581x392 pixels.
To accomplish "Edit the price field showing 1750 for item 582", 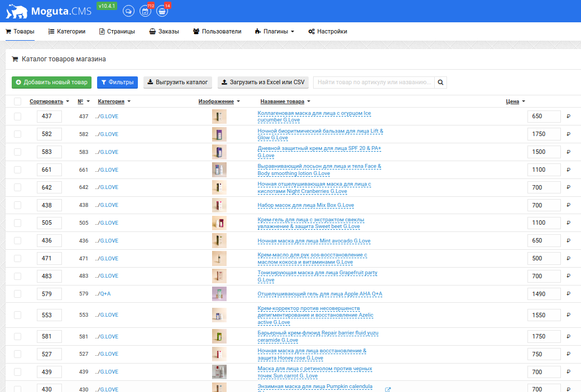I will (544, 134).
